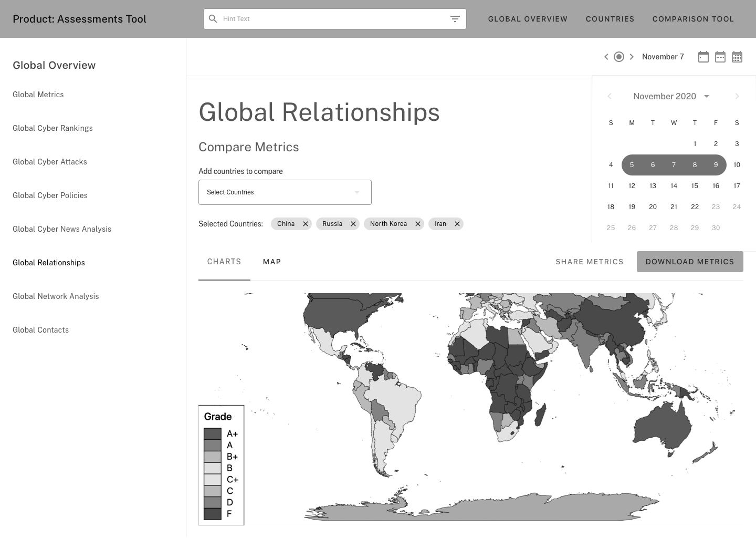This screenshot has width=756, height=538.
Task: Click the search magnifier icon
Action: click(x=213, y=18)
